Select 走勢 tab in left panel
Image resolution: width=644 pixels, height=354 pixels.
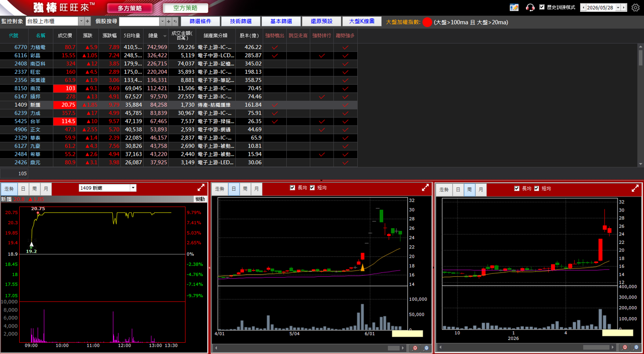[9, 189]
